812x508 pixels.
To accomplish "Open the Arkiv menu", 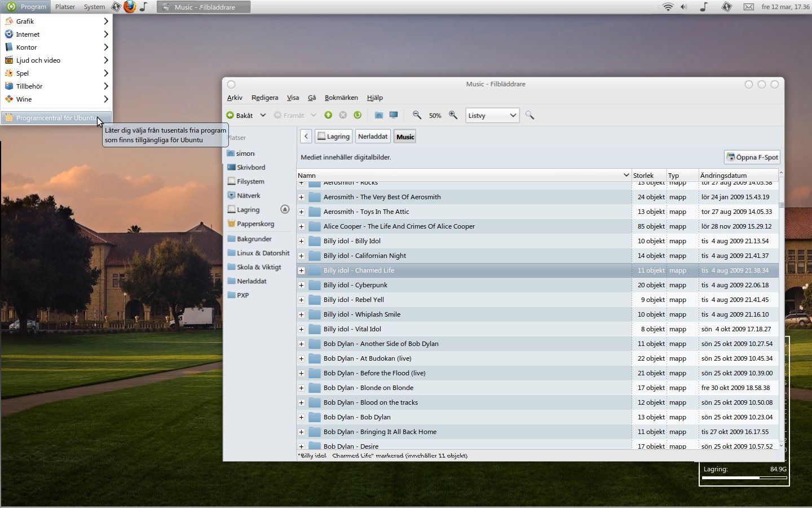I will [235, 98].
